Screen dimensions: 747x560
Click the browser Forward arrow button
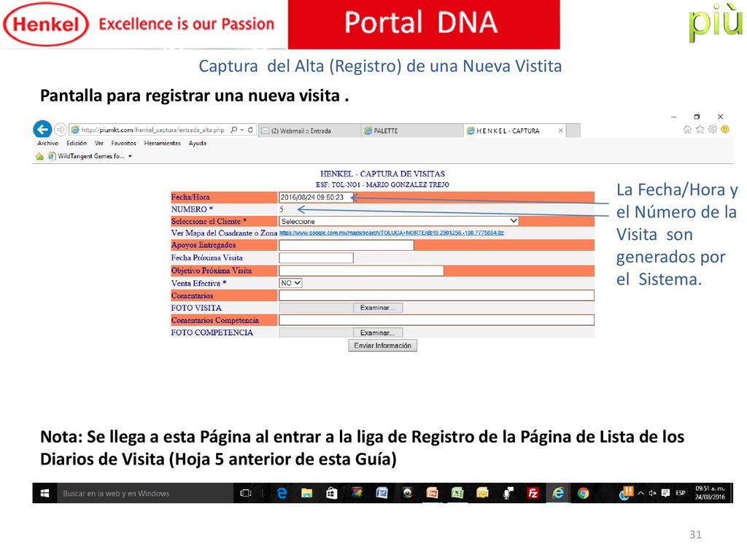60,130
